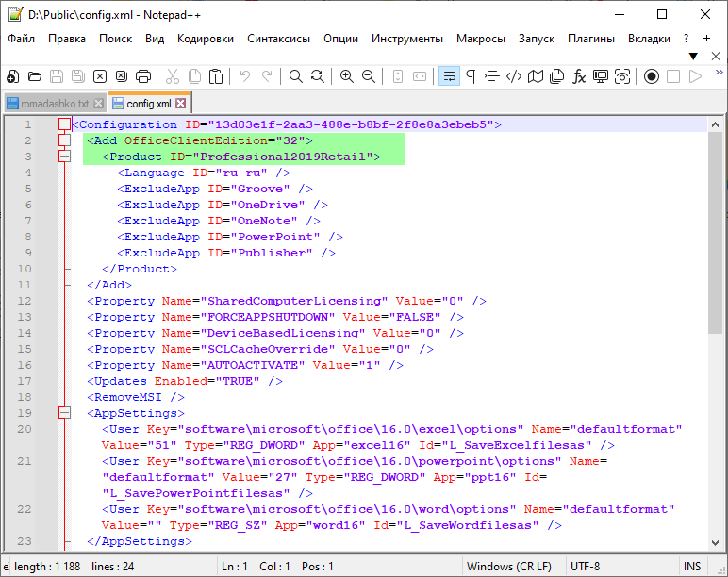Image resolution: width=728 pixels, height=577 pixels.
Task: Toggle synchronized vertical scrolling icon
Action: point(398,76)
